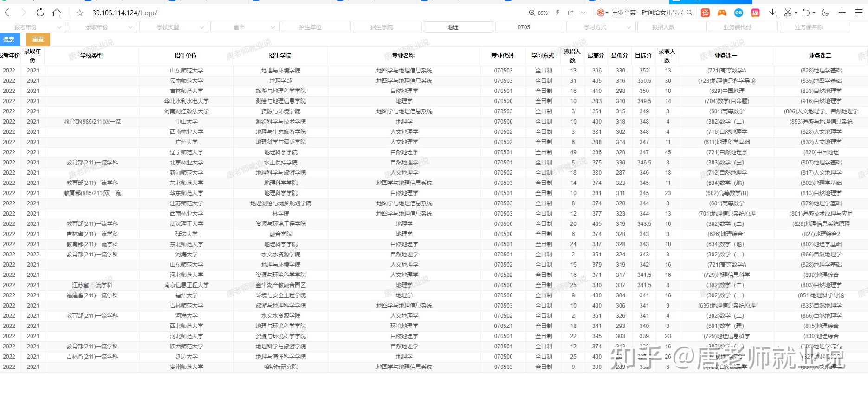Click the orange 重置 button
The image size is (868, 393).
pos(38,39)
